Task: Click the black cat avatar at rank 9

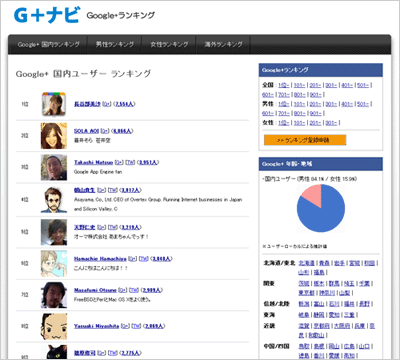Action: pos(54,352)
